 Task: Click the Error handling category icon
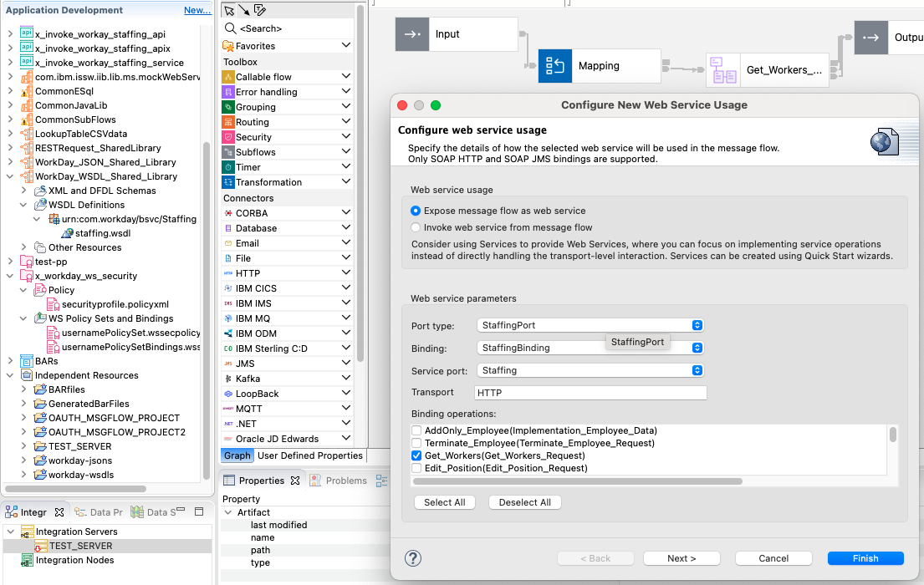point(228,92)
